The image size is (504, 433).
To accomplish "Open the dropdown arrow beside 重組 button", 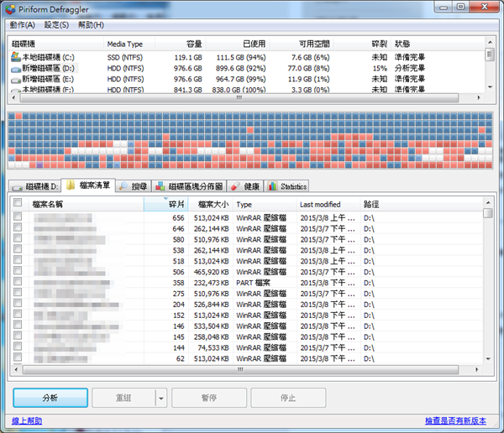I will tap(161, 398).
